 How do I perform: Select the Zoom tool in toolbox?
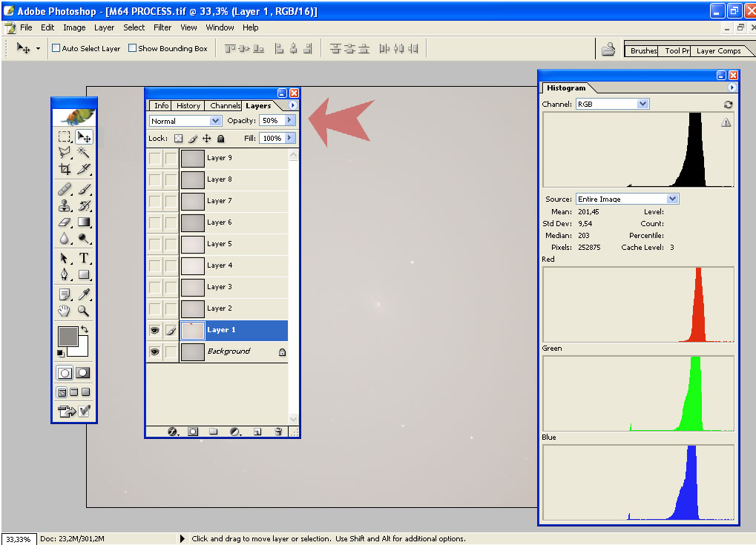coord(84,311)
